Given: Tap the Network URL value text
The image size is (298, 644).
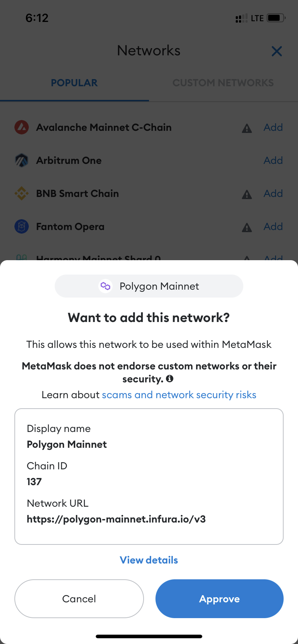Looking at the screenshot, I should coord(116,519).
